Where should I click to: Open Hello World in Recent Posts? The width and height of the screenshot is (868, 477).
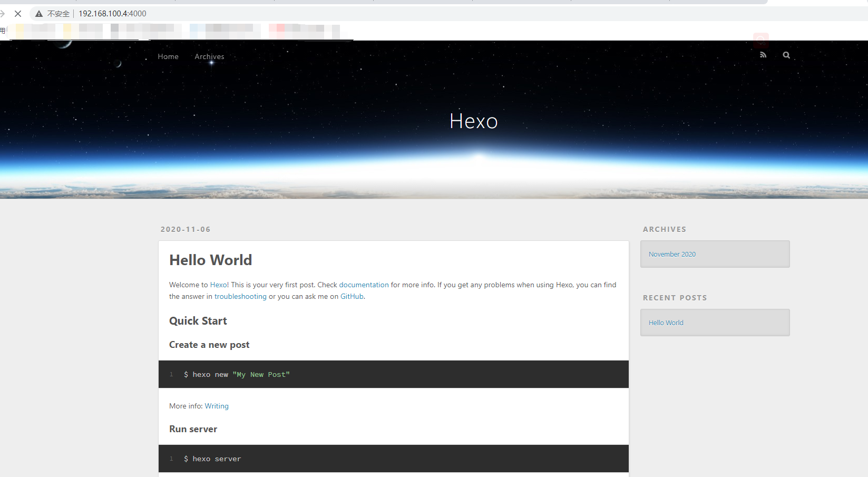(x=666, y=323)
